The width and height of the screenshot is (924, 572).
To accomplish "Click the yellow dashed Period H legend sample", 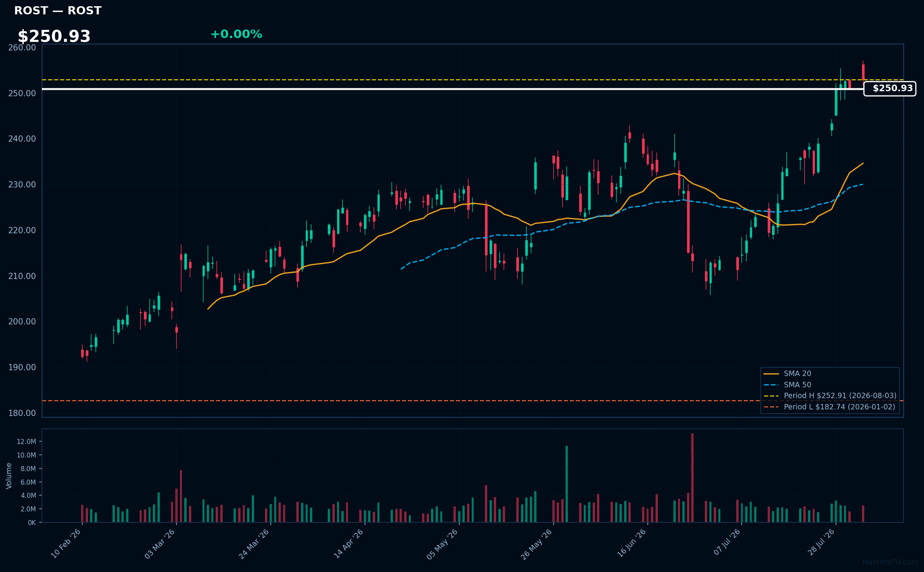I will point(771,396).
